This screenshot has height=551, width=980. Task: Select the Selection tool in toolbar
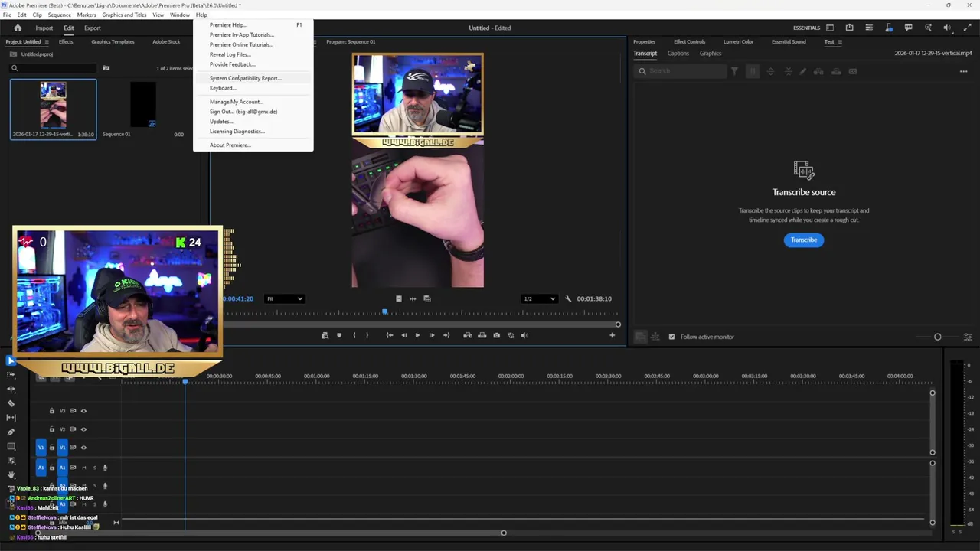click(x=11, y=360)
